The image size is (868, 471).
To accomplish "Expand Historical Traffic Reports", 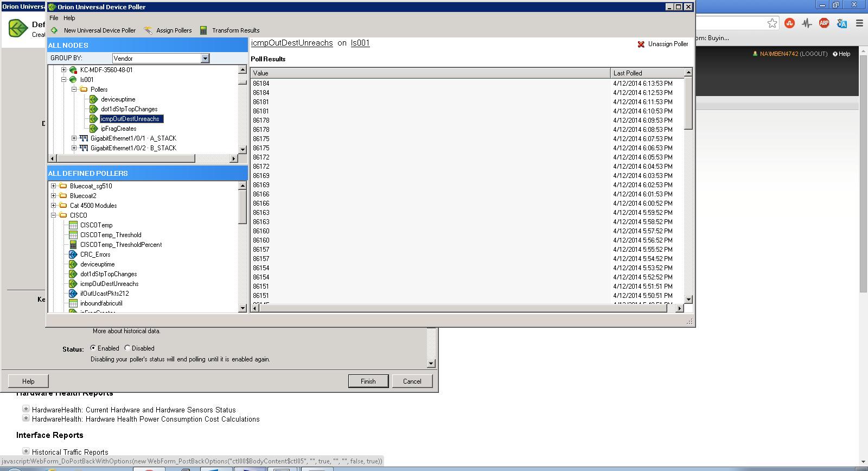I will 25,451.
